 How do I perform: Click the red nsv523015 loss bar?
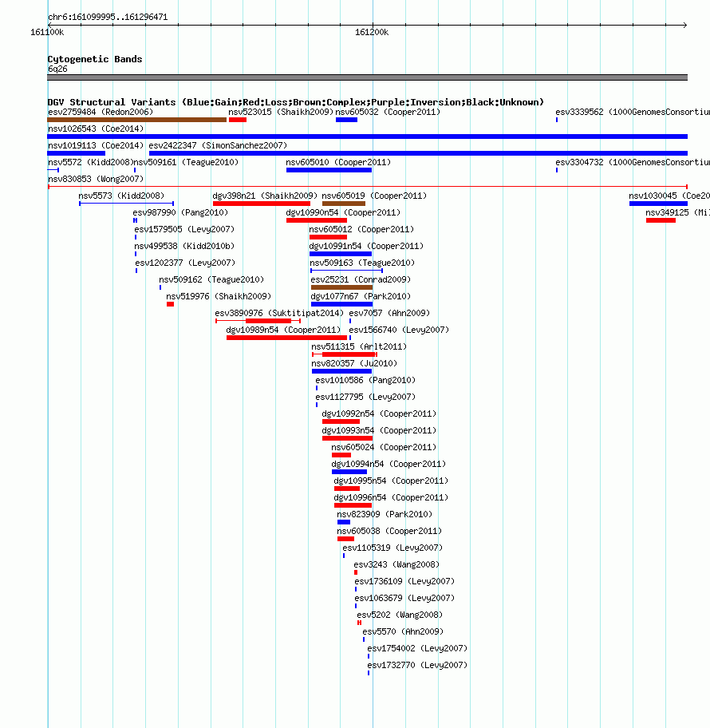(x=238, y=120)
